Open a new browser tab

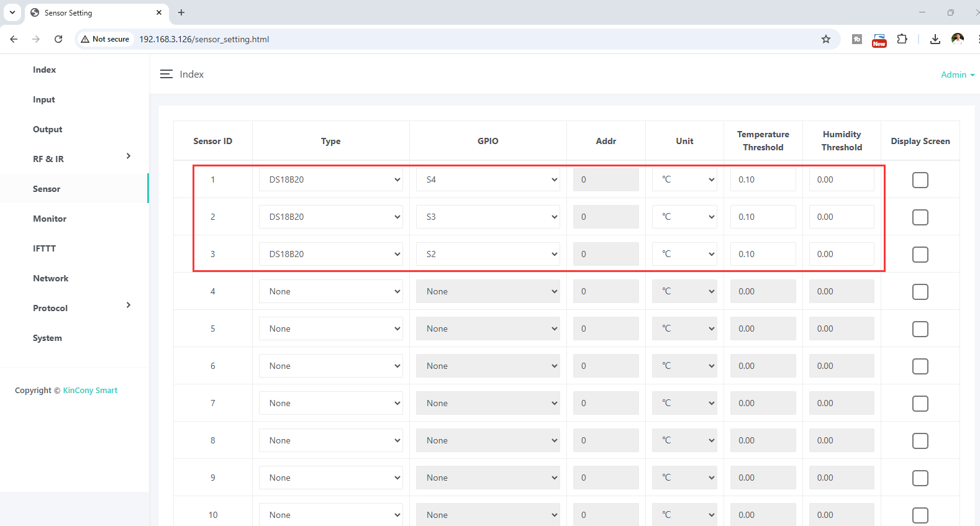click(181, 12)
